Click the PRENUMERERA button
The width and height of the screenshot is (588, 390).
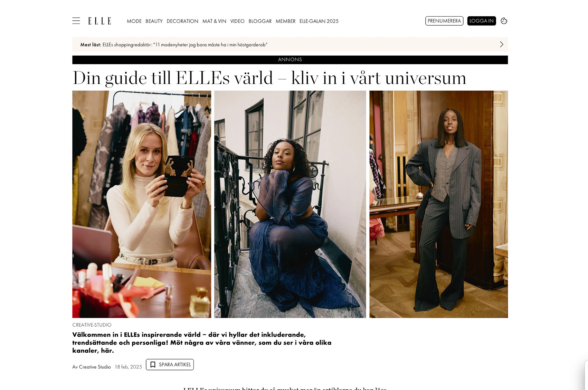pyautogui.click(x=444, y=21)
